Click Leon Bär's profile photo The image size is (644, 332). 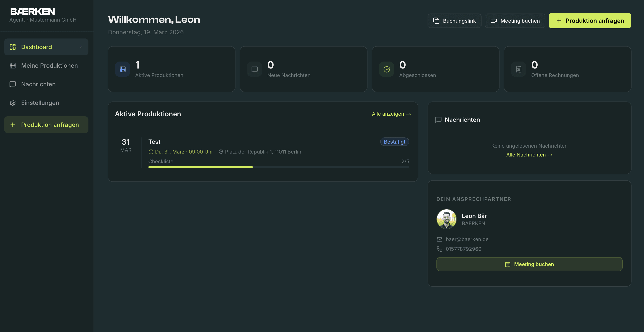(x=446, y=219)
